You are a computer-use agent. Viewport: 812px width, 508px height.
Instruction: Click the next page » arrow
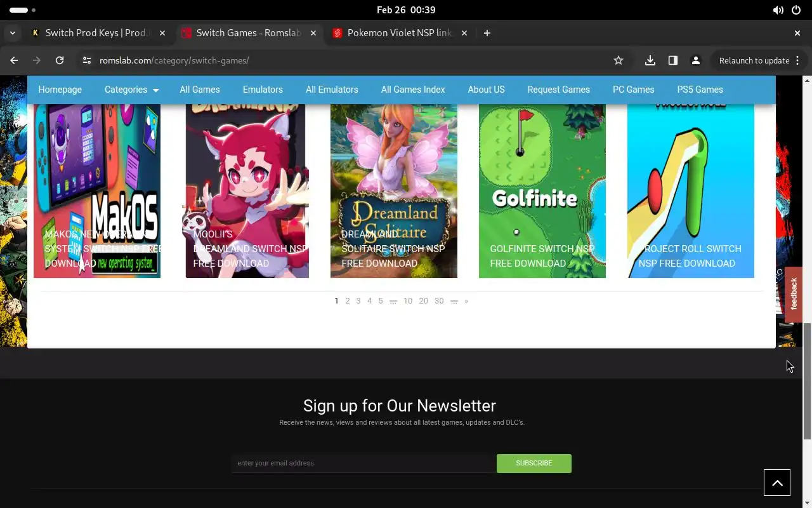(466, 301)
